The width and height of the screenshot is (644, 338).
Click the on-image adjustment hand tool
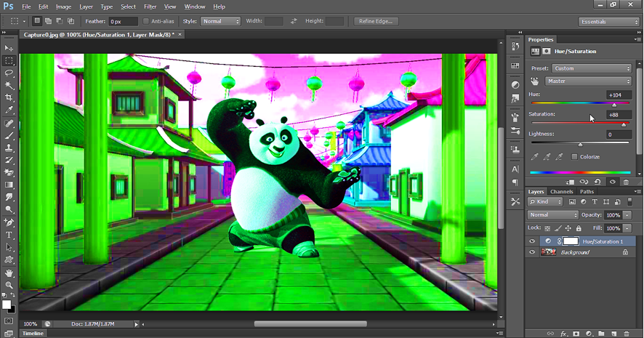click(534, 81)
